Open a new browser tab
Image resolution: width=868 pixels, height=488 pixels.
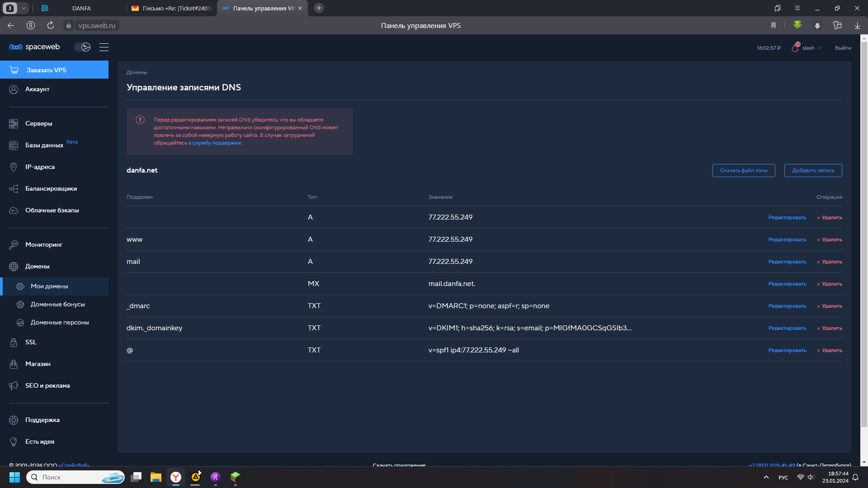[x=319, y=8]
